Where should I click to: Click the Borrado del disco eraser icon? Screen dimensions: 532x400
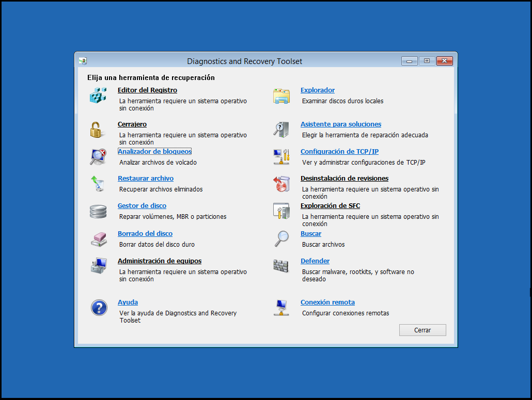point(99,239)
